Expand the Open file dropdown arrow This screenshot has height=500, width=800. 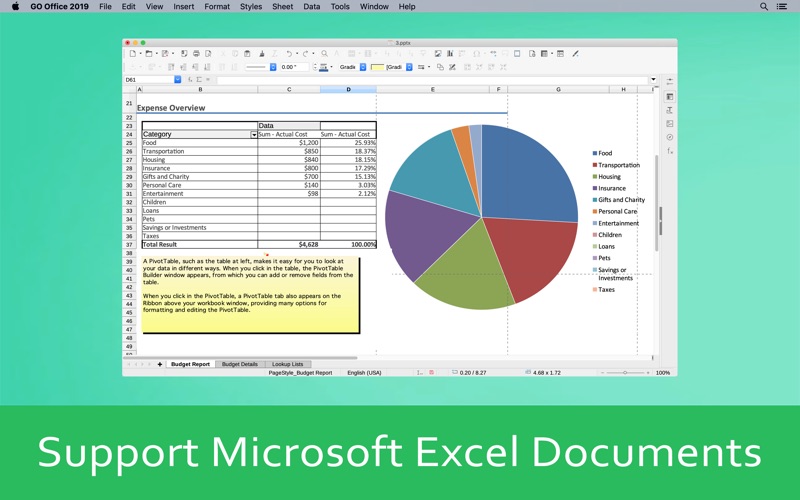coord(157,54)
